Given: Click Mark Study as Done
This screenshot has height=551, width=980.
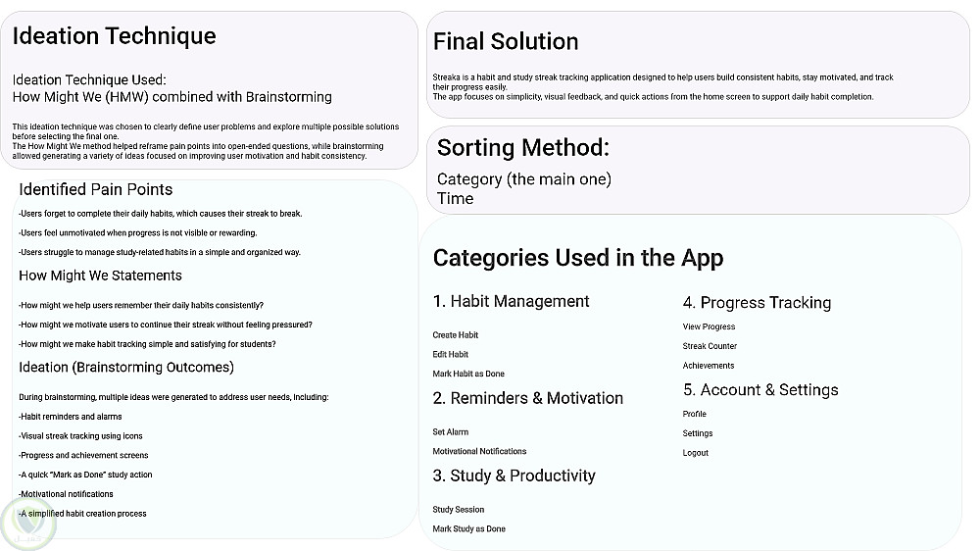Looking at the screenshot, I should pos(469,529).
